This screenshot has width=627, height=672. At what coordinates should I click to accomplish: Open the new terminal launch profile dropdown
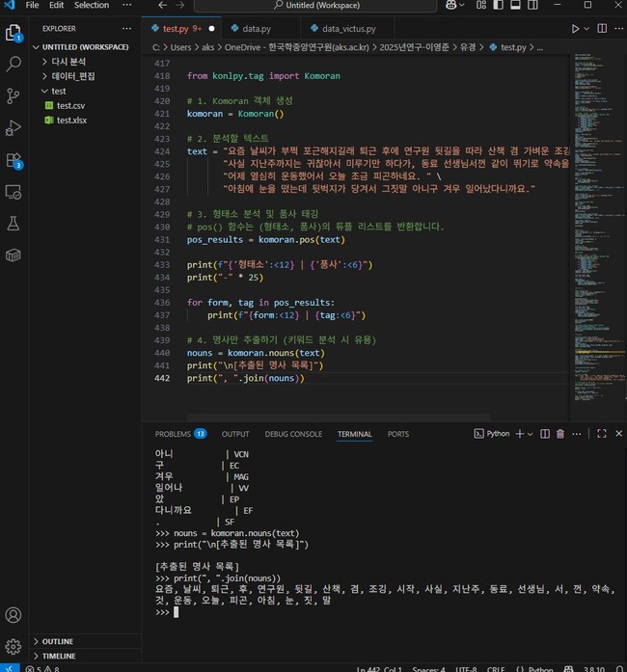point(531,434)
